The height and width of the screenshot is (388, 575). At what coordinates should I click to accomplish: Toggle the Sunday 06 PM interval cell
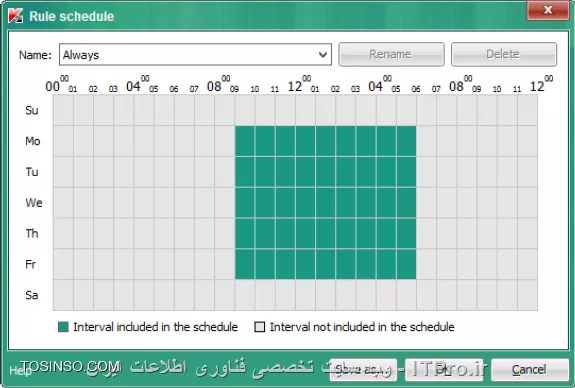click(x=426, y=110)
